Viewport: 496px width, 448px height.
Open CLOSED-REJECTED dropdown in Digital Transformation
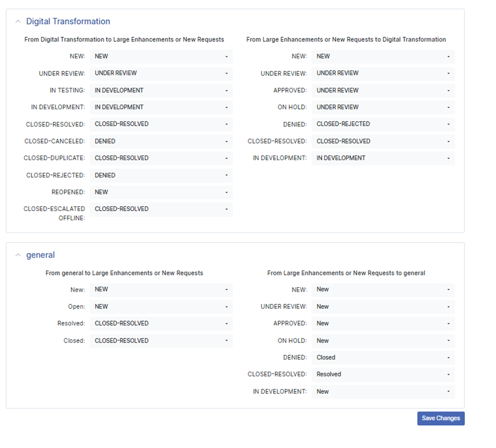point(161,175)
